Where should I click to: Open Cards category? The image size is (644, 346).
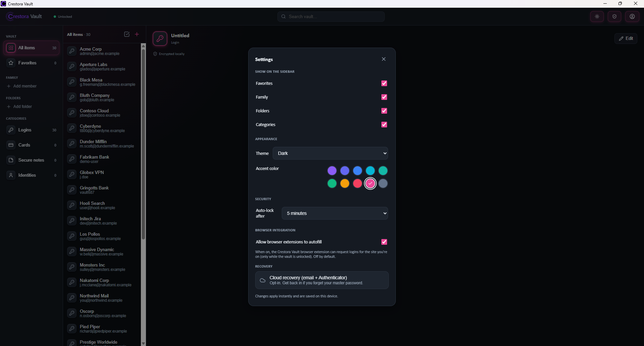[32, 145]
